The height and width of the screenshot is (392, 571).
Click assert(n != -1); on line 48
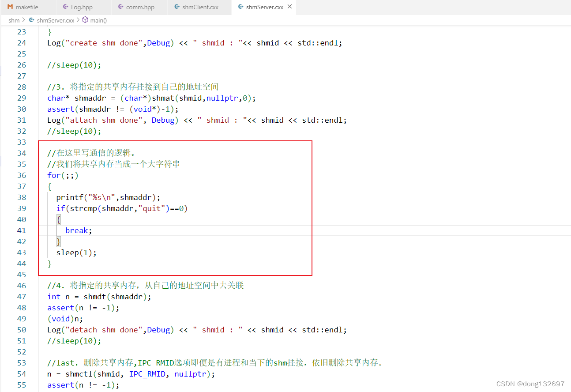pyautogui.click(x=83, y=308)
